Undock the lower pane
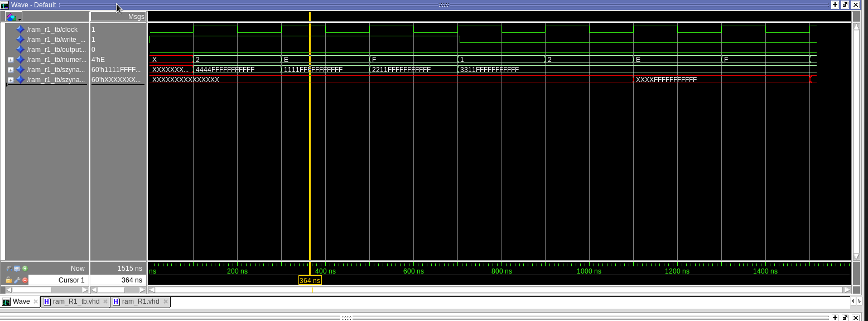This screenshot has height=321, width=868. click(x=845, y=318)
